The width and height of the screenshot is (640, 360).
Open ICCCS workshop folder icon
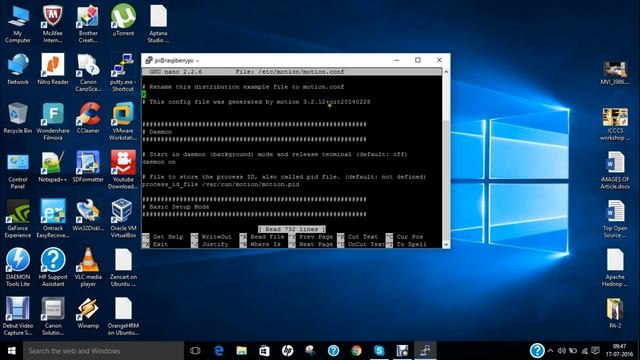tap(615, 125)
